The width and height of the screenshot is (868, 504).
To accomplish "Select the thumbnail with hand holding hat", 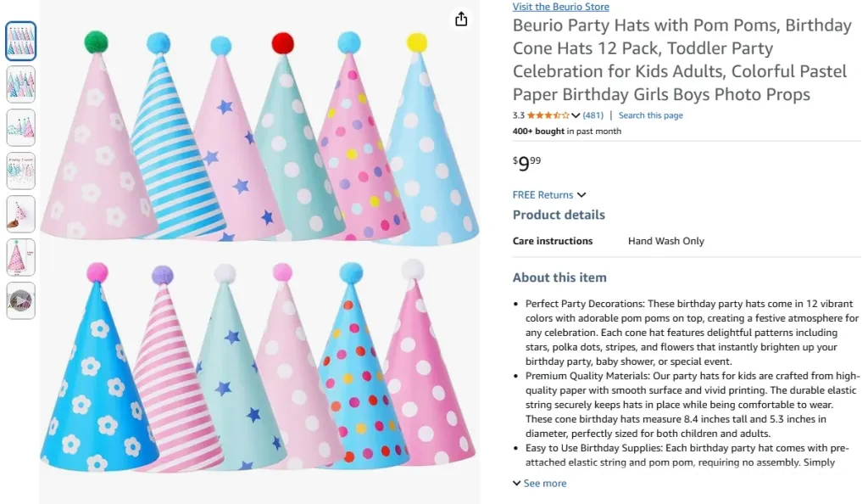I will click(20, 214).
